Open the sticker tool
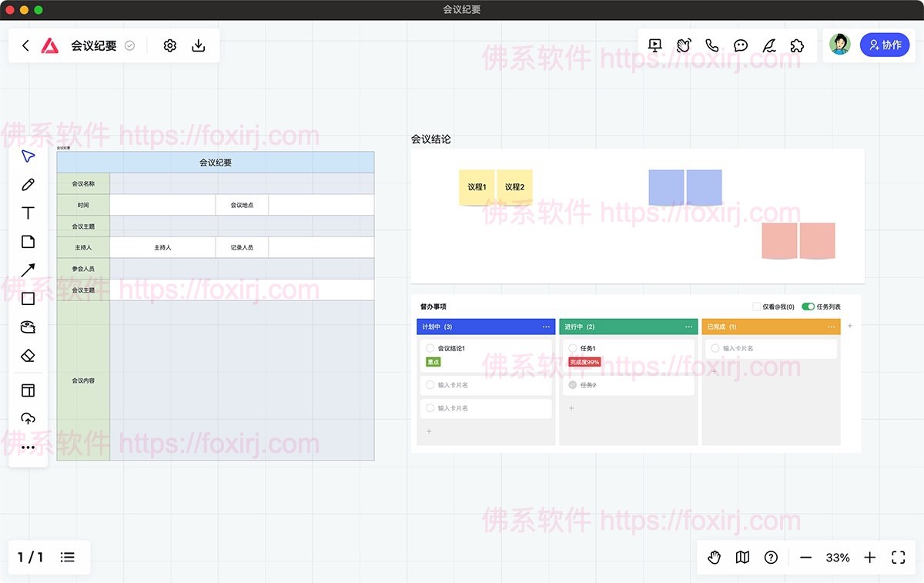Viewport: 924px width, 583px height. 28,327
